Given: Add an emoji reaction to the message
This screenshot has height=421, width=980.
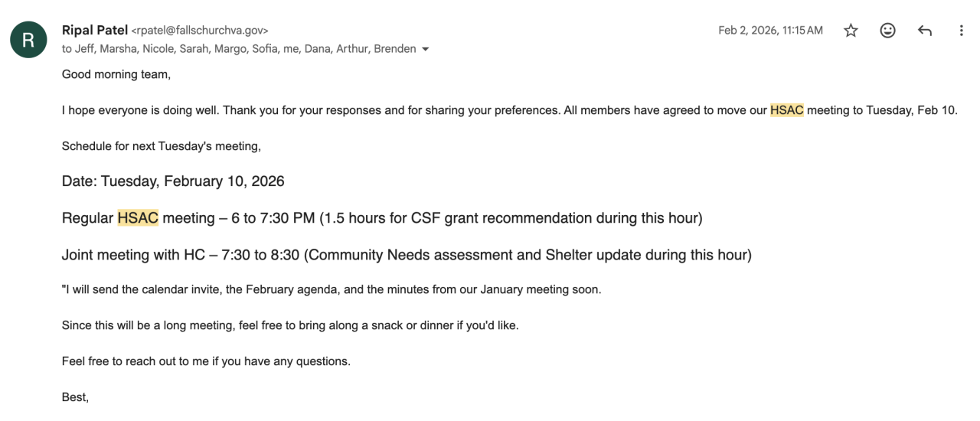Looking at the screenshot, I should pyautogui.click(x=887, y=31).
